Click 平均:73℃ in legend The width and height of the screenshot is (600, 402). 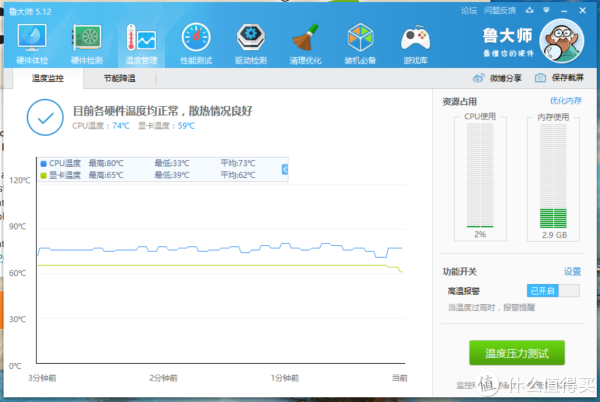click(x=238, y=163)
